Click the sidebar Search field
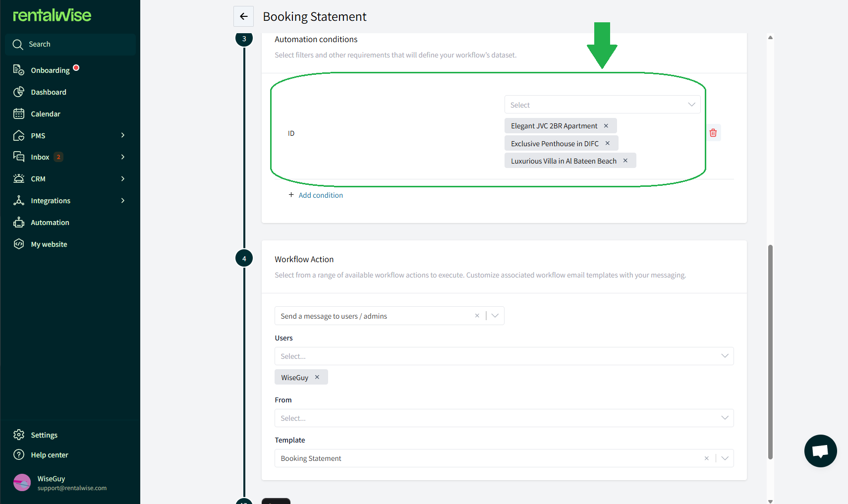This screenshot has width=848, height=504. (70, 44)
